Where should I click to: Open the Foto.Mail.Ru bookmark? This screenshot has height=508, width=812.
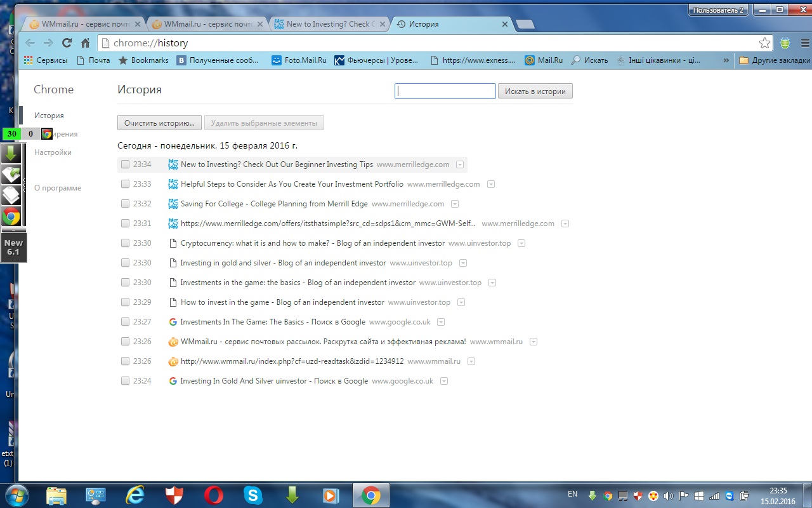point(299,60)
